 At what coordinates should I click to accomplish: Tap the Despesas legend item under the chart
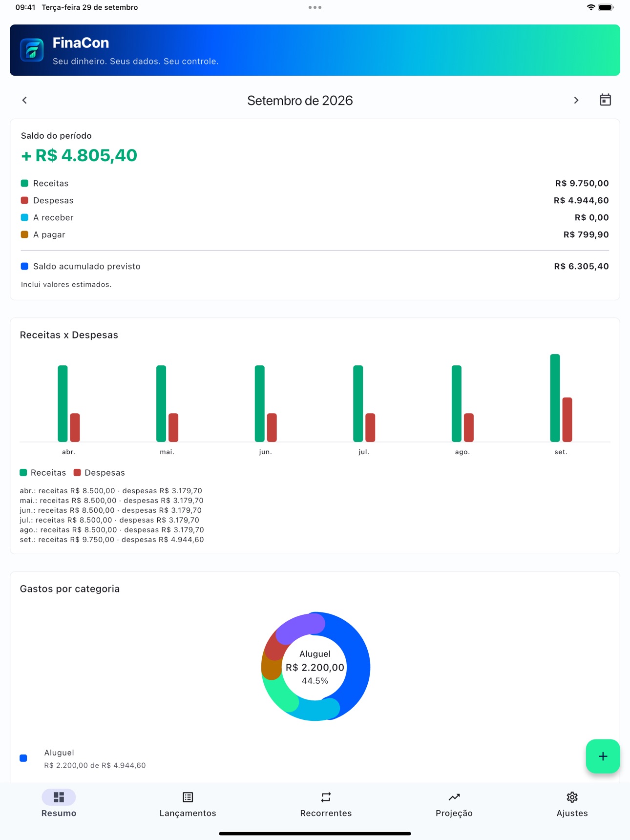tap(99, 473)
